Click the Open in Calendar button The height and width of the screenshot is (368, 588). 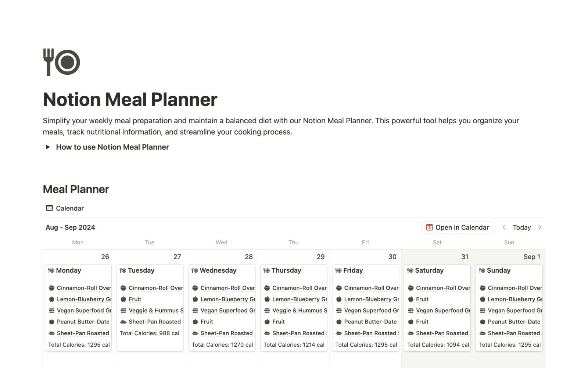458,227
